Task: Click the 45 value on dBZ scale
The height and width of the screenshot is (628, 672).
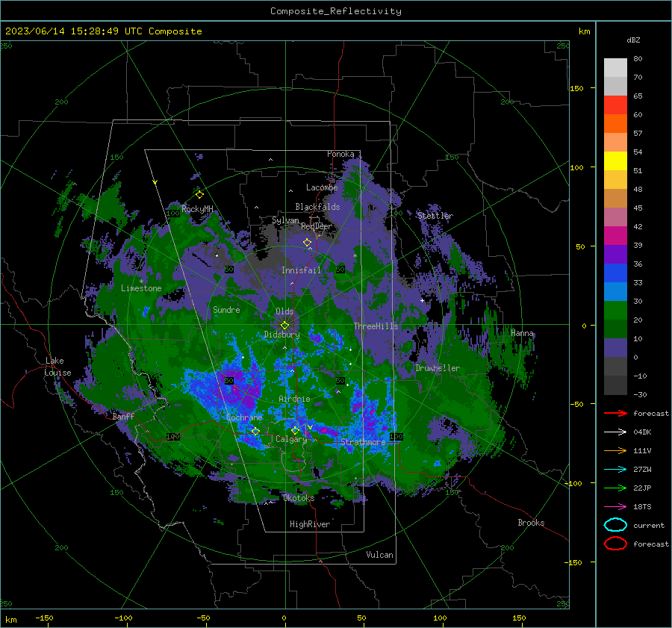Action: 638,208
